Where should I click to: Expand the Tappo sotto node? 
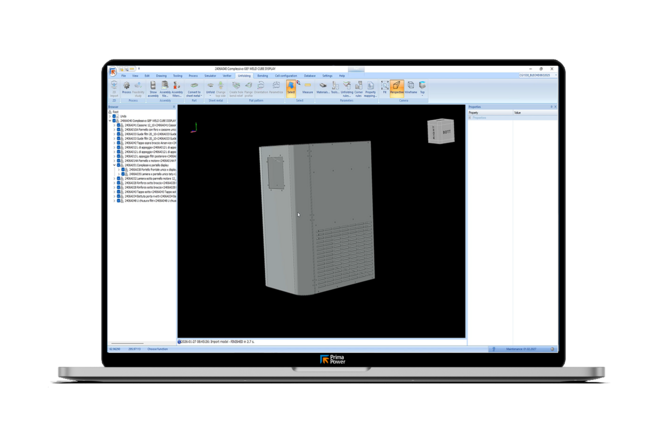[115, 192]
